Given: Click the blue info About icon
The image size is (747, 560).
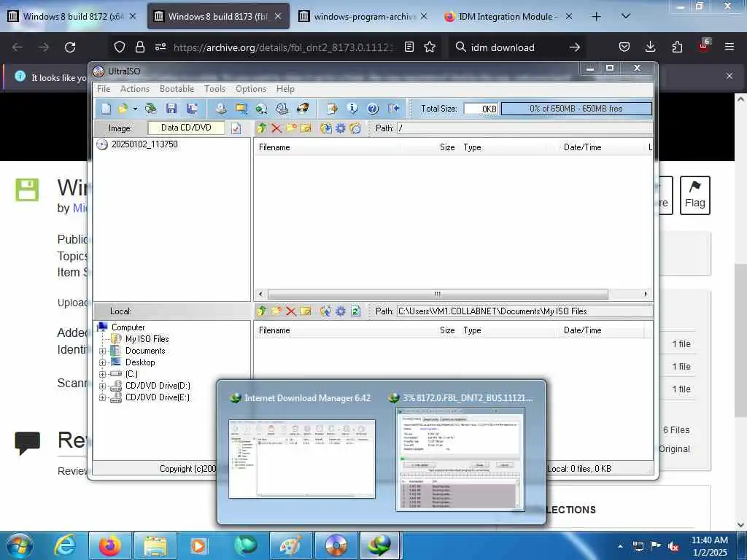Looking at the screenshot, I should (352, 109).
